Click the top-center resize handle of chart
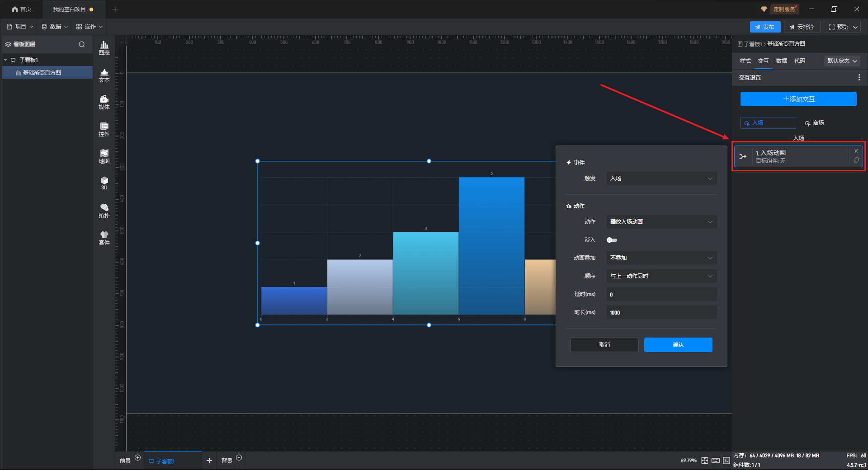868x470 pixels. [429, 161]
